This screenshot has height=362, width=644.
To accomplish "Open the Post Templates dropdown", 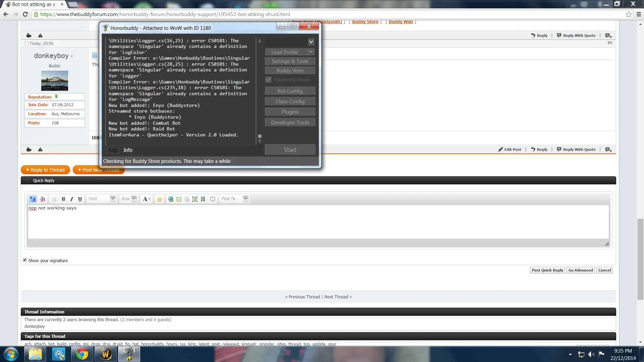I will point(234,199).
